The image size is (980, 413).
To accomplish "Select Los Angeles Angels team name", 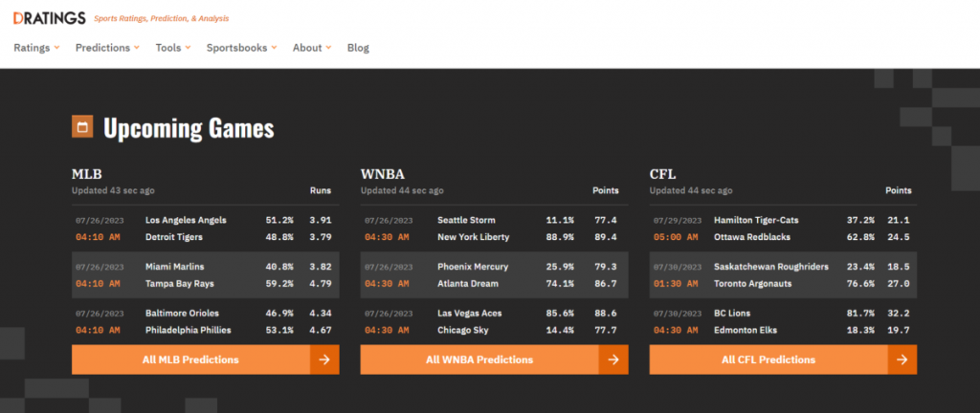I will [x=186, y=220].
